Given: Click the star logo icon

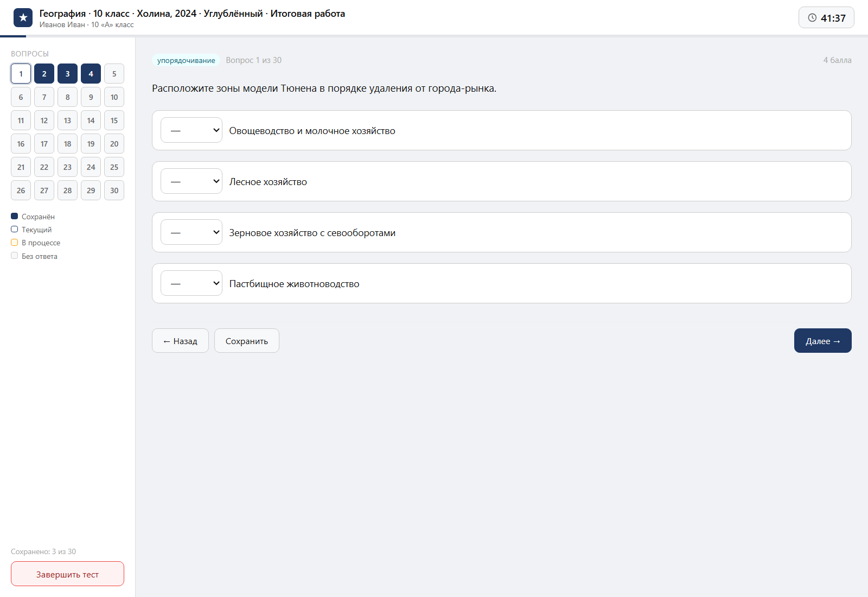Looking at the screenshot, I should pos(23,17).
